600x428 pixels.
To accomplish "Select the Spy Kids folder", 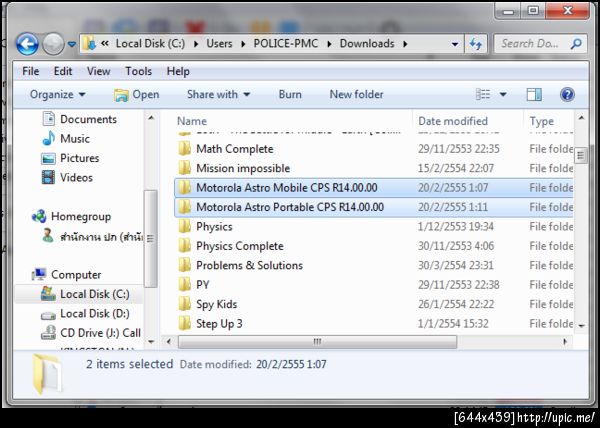I will (x=217, y=304).
